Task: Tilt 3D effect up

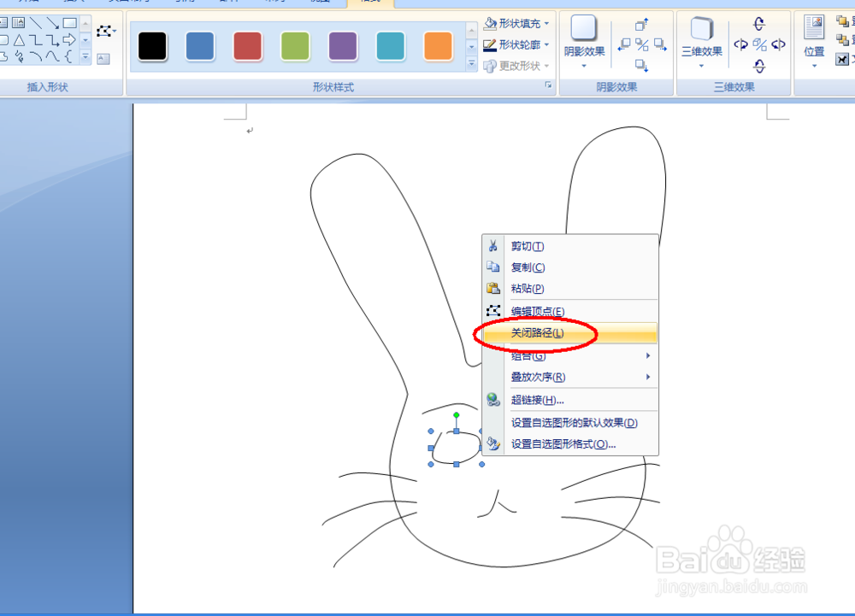Action: pos(759,24)
